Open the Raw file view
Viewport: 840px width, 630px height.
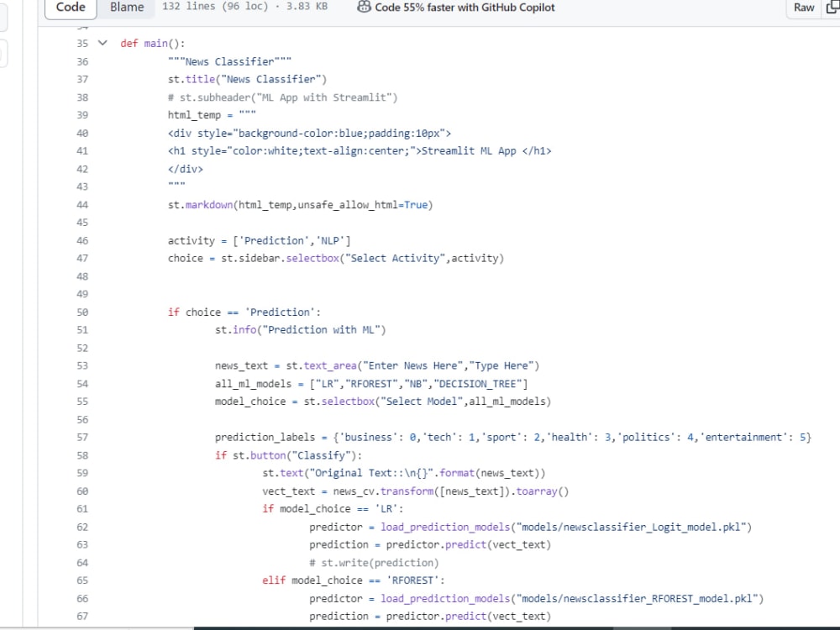point(804,8)
